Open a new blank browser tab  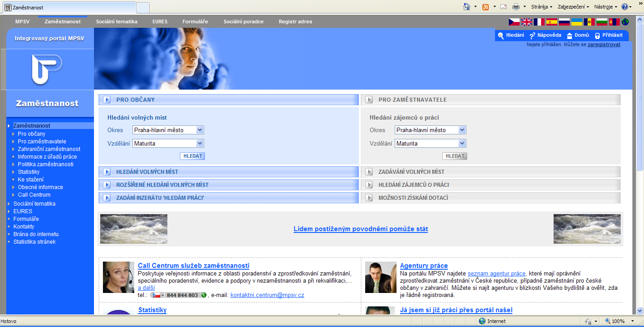143,8
